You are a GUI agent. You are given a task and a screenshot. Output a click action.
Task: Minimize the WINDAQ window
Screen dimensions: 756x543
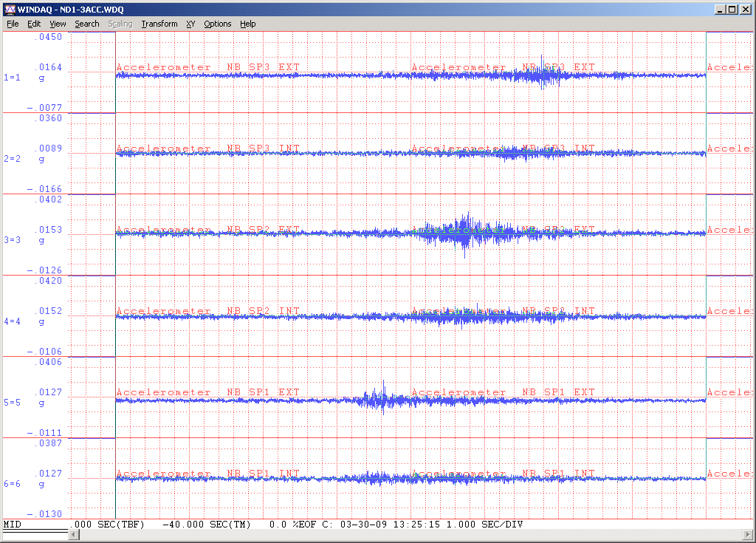pos(720,9)
